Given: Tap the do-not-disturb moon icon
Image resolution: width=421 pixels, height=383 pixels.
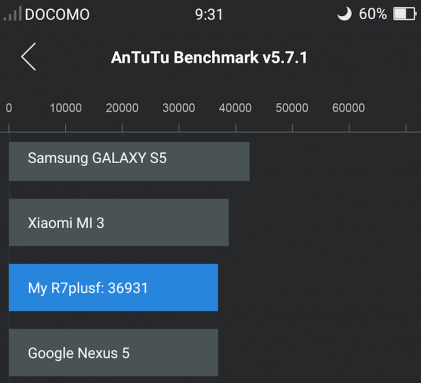Looking at the screenshot, I should point(344,14).
